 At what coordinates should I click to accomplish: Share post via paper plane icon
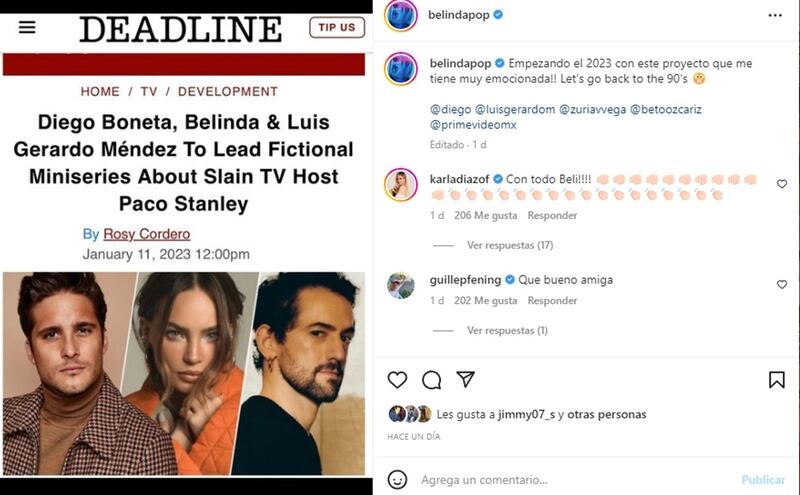click(465, 379)
